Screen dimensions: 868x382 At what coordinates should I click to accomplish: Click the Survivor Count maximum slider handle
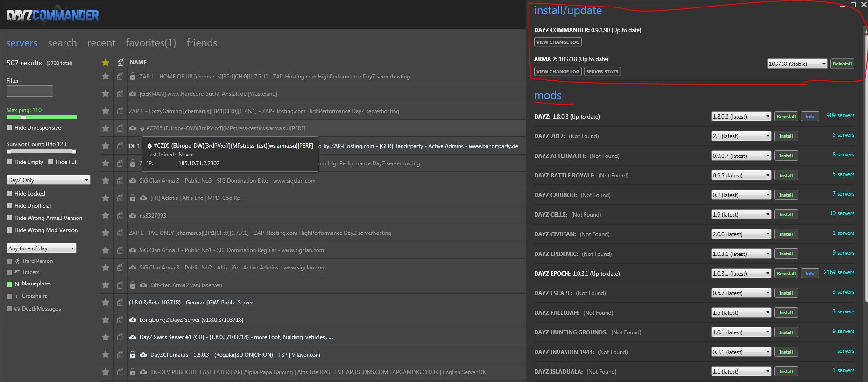[x=74, y=151]
